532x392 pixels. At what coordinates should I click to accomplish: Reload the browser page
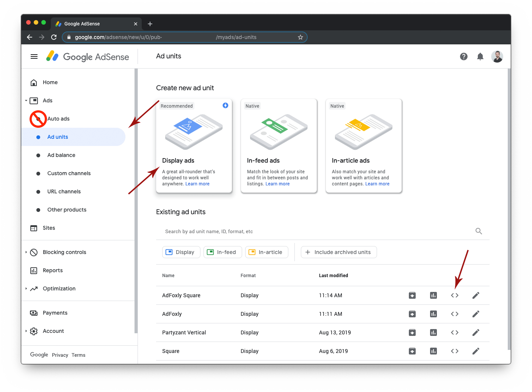point(54,37)
